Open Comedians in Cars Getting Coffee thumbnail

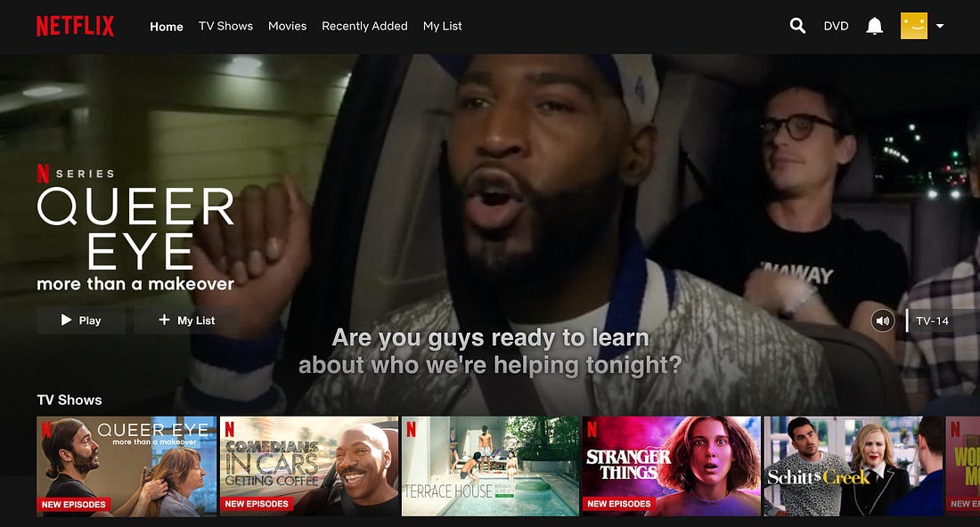(309, 466)
